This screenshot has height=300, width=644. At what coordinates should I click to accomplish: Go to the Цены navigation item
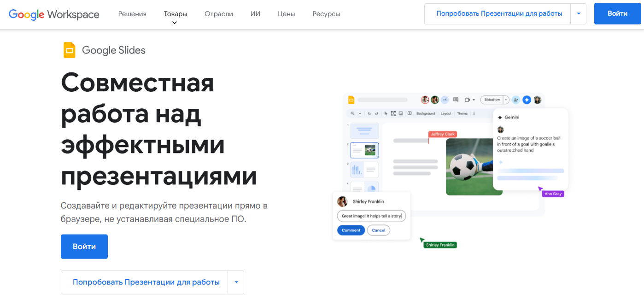coord(286,14)
